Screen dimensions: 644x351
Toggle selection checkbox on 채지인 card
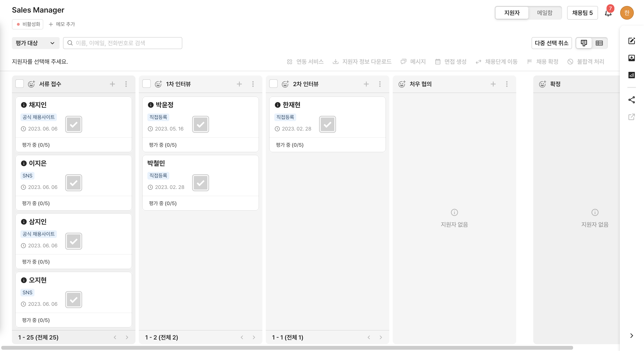[73, 124]
